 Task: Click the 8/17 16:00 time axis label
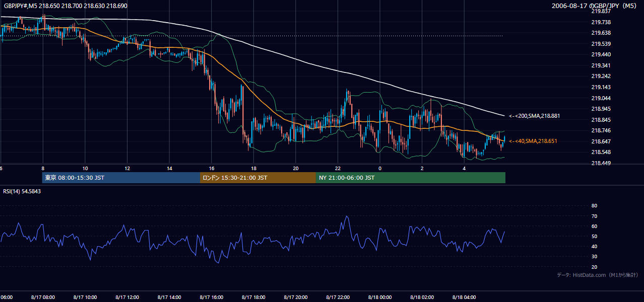point(212,297)
